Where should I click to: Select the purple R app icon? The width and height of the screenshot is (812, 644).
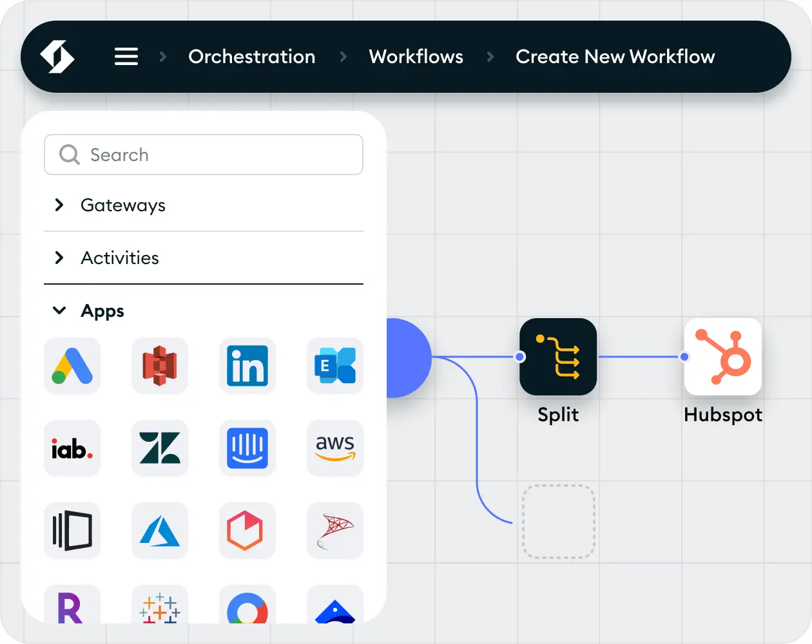[72, 604]
